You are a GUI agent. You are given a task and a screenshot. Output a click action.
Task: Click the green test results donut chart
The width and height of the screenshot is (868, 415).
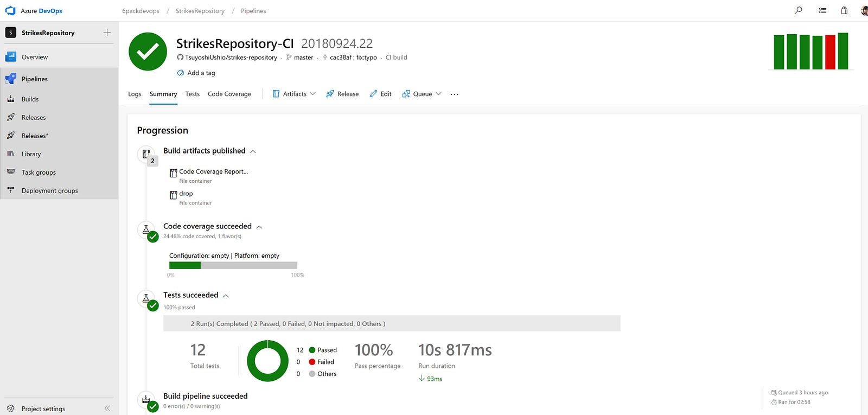267,361
